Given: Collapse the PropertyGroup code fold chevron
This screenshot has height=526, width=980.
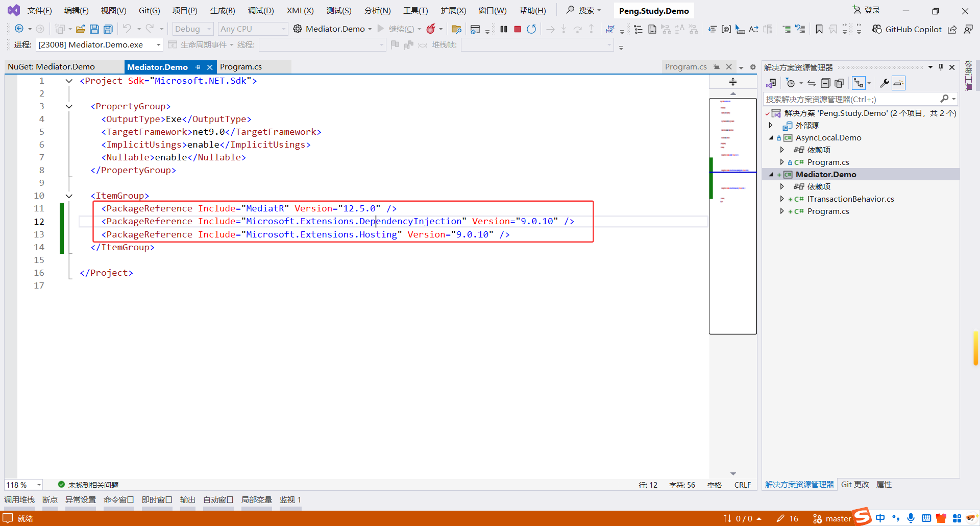Looking at the screenshot, I should pos(69,106).
